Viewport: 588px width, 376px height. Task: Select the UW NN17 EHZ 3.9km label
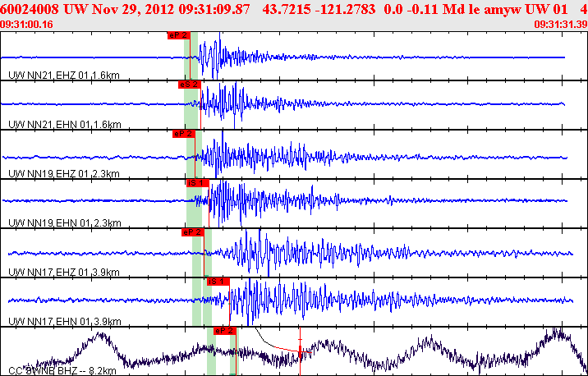(64, 272)
